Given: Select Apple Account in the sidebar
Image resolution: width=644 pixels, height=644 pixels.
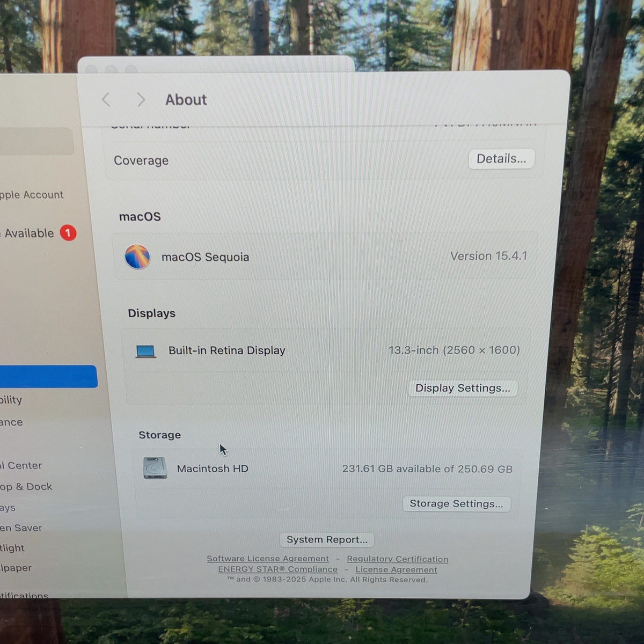Looking at the screenshot, I should click(32, 195).
